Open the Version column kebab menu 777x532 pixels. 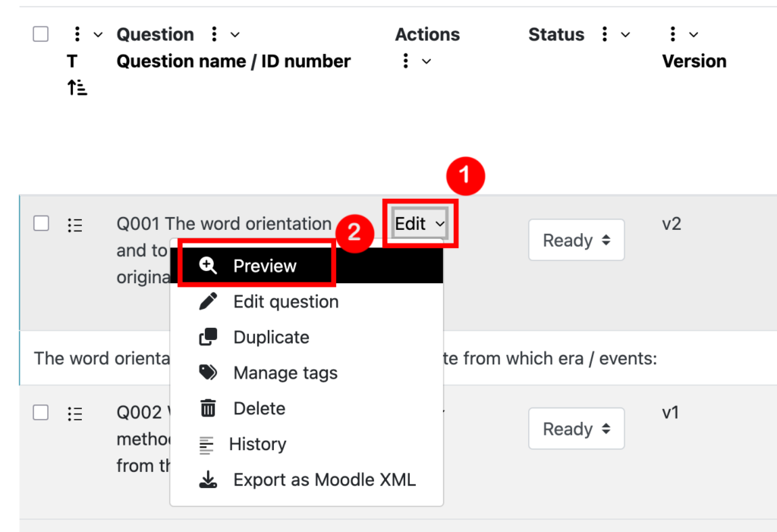(673, 34)
